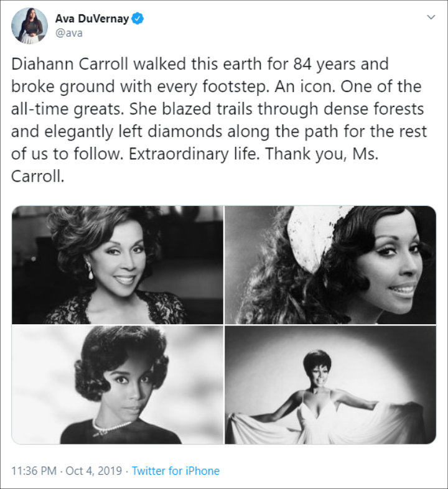Open the Twitter for iPhone link
The image size is (448, 489).
175,470
